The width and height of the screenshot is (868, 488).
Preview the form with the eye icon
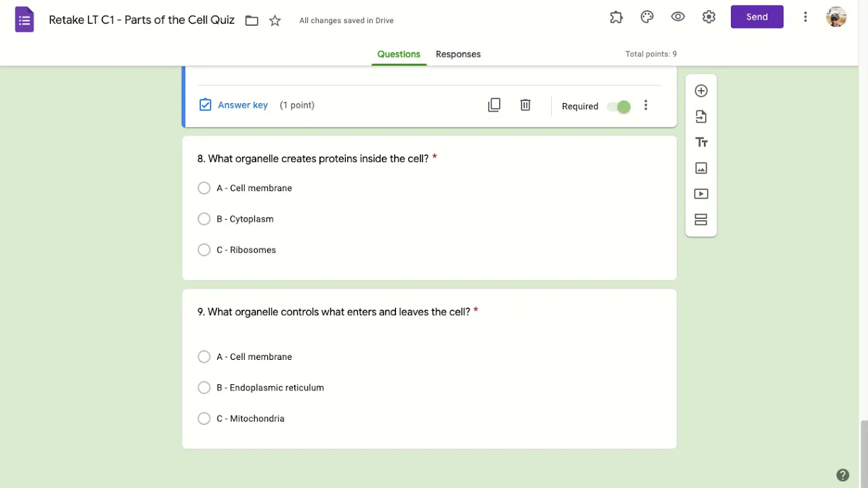coord(678,17)
